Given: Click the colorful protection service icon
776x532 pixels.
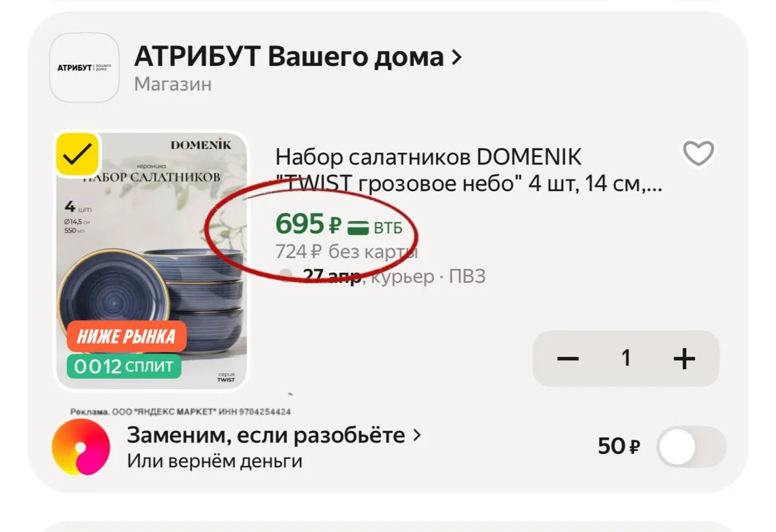Looking at the screenshot, I should coord(81,447).
